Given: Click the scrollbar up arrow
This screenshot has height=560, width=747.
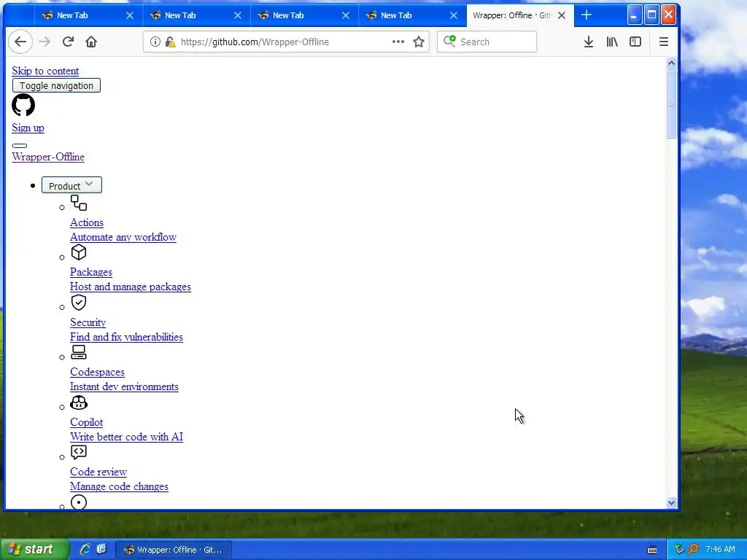Looking at the screenshot, I should point(672,63).
